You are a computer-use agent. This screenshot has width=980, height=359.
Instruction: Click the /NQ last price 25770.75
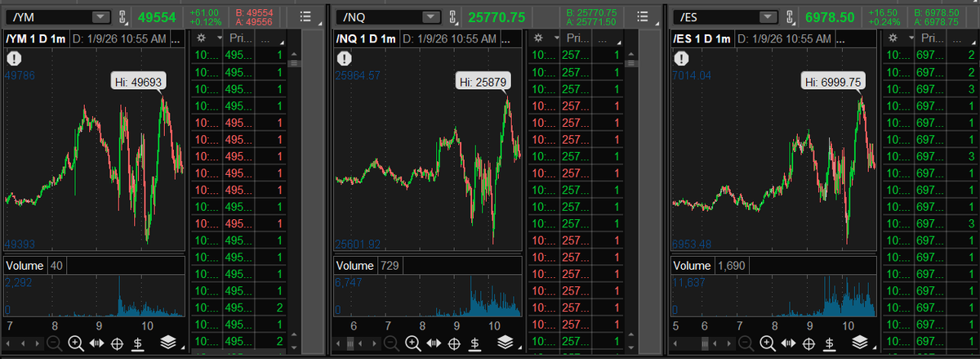496,17
